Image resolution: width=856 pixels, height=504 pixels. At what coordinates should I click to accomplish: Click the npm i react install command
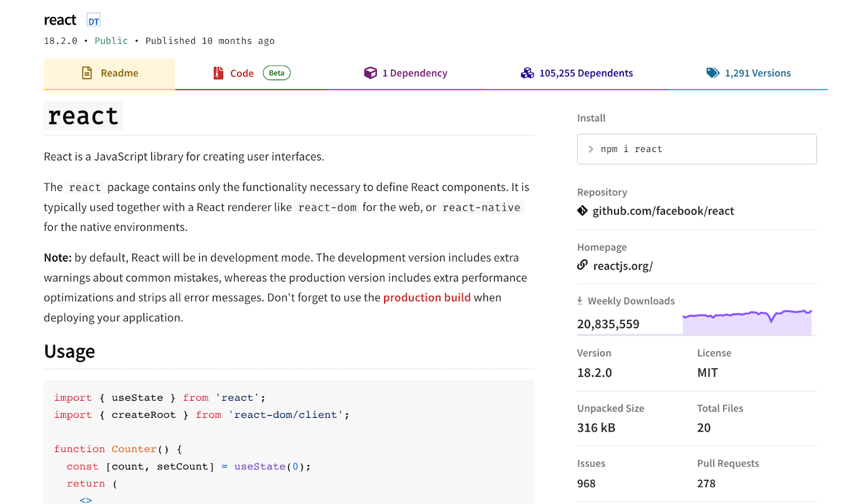631,149
